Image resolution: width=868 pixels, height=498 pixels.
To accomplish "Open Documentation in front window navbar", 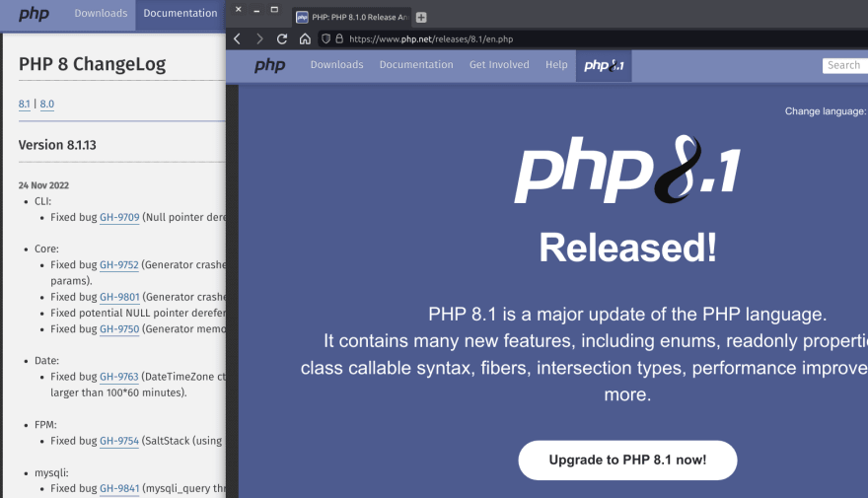I will (416, 65).
